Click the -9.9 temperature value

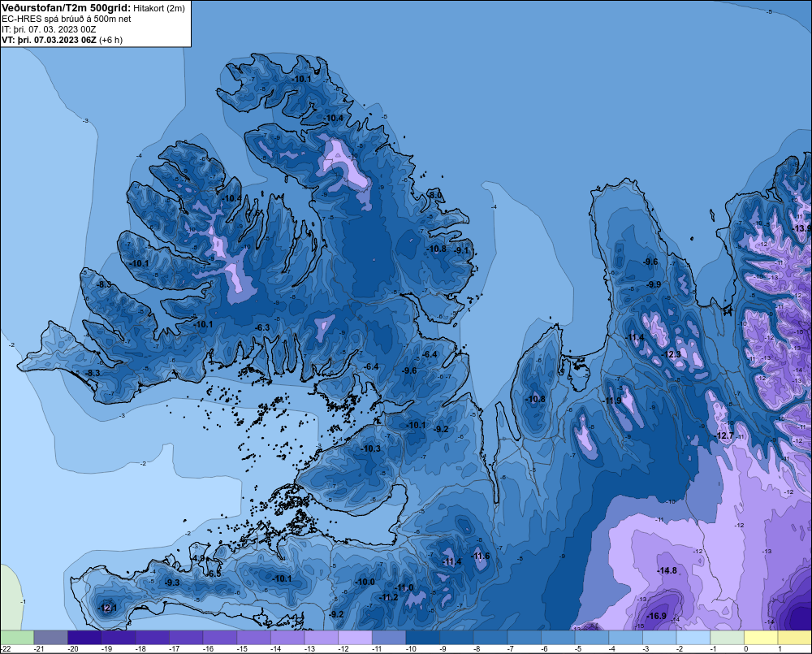[x=654, y=284]
